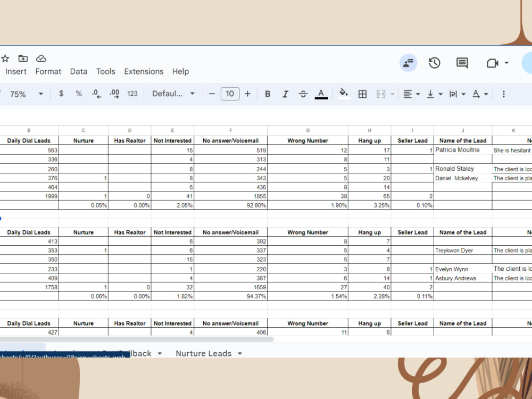This screenshot has width=532, height=399.
Task: Select the cell with Ronald Staley
Action: (x=463, y=169)
